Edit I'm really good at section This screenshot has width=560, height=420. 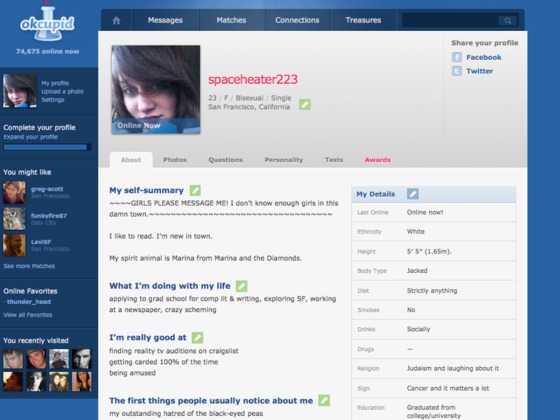pos(198,338)
